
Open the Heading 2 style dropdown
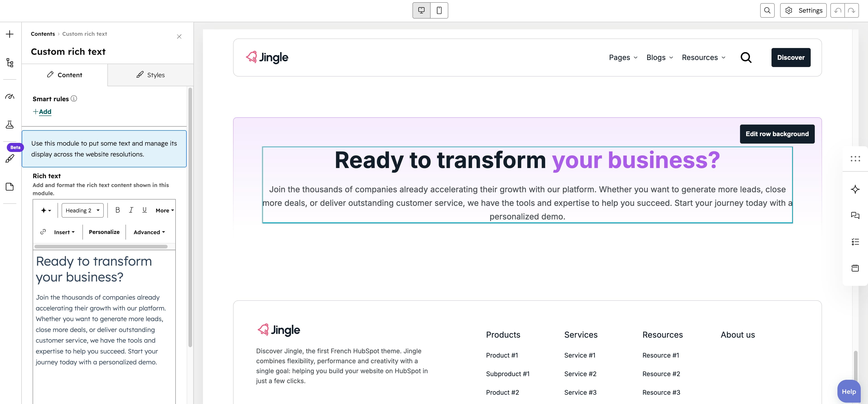point(82,210)
